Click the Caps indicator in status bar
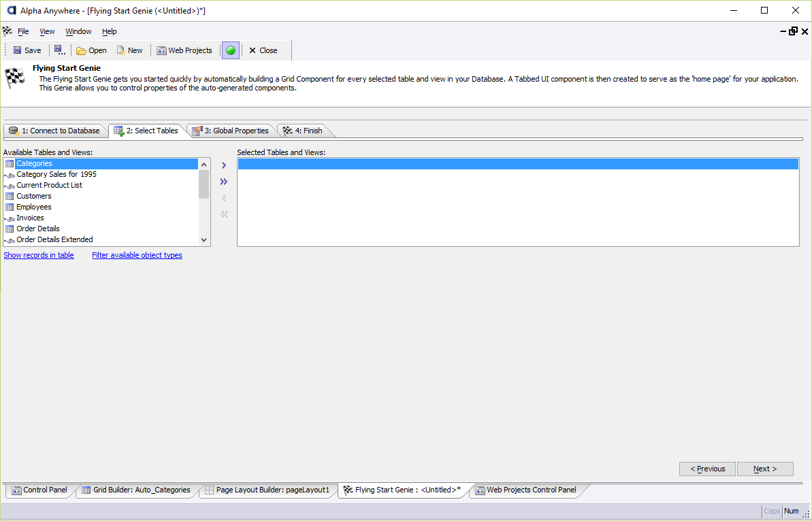Viewport: 812px width, 521px height. (772, 511)
